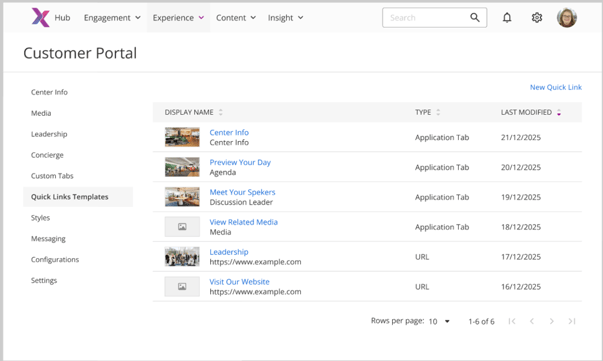
Task: Open Settings sidebar section
Action: [44, 280]
